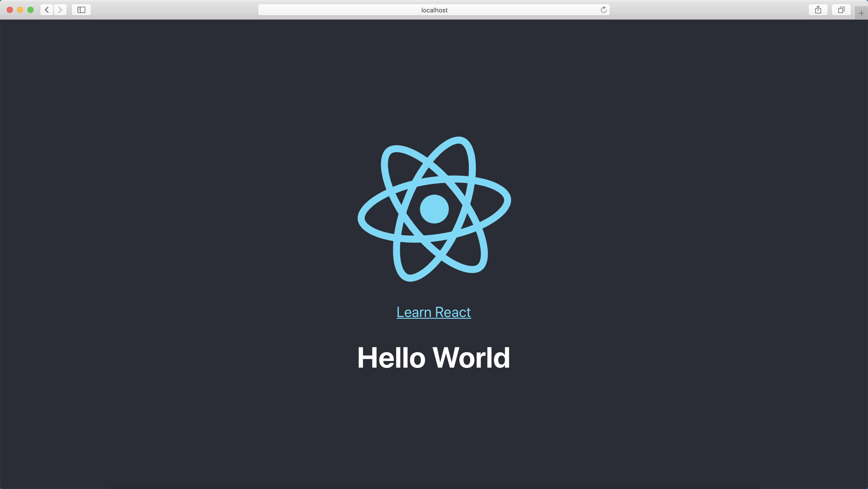The height and width of the screenshot is (489, 868).
Task: Close the browser window
Action: click(x=10, y=10)
